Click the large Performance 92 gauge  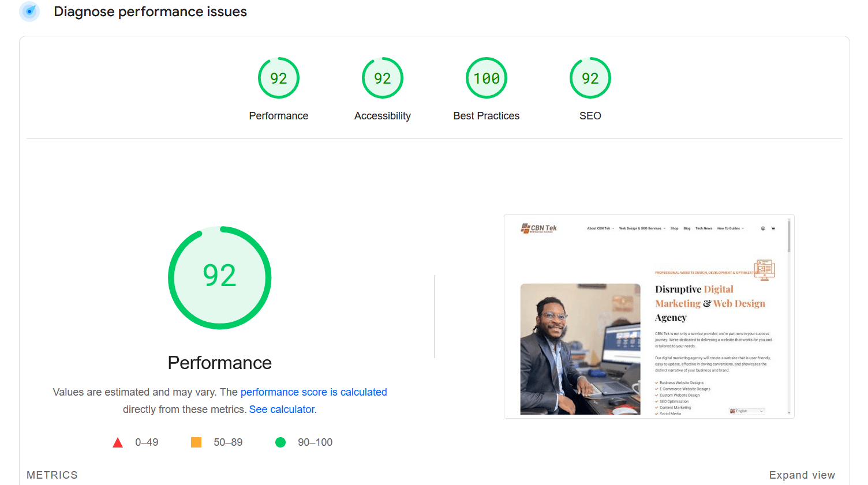click(220, 277)
